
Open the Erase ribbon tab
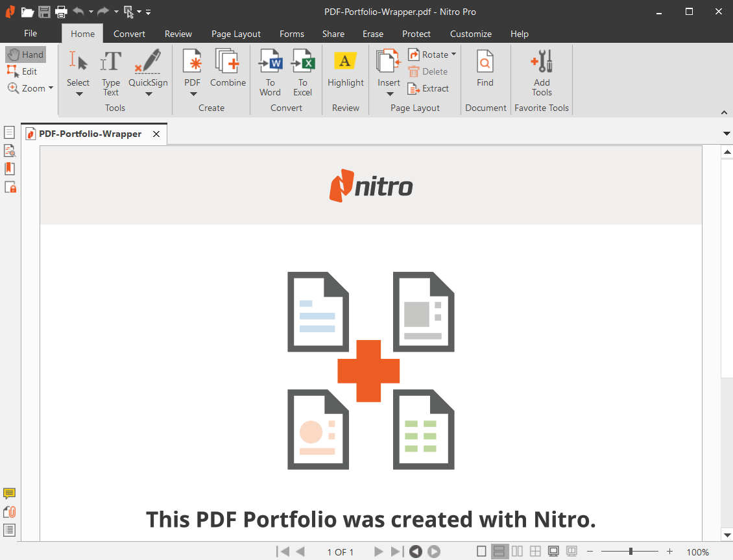[x=372, y=34]
